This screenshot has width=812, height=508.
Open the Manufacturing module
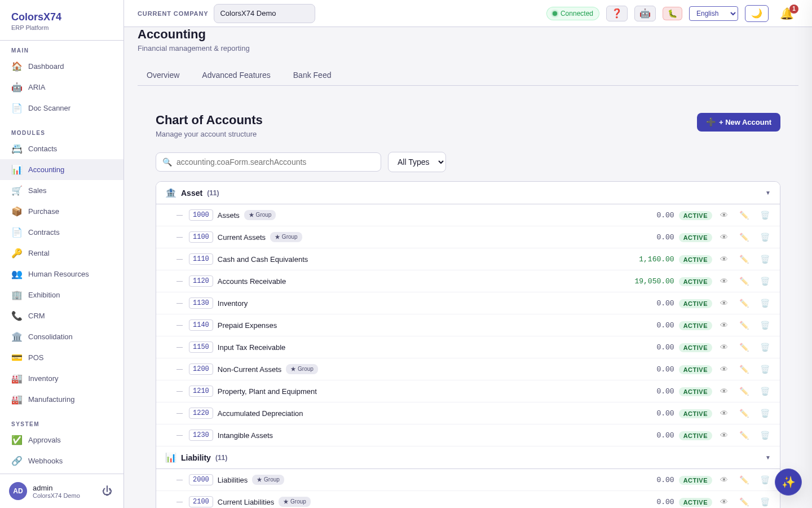click(62, 399)
